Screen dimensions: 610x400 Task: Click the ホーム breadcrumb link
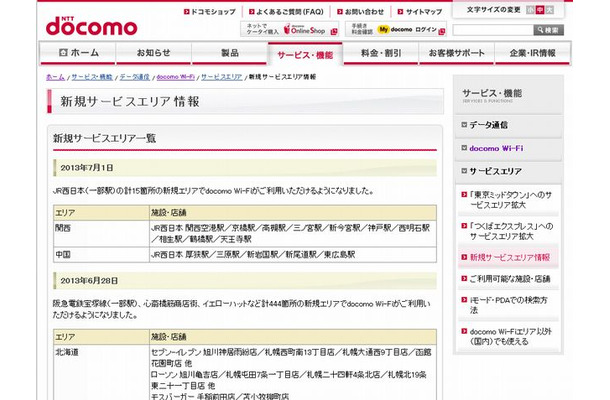tap(55, 76)
